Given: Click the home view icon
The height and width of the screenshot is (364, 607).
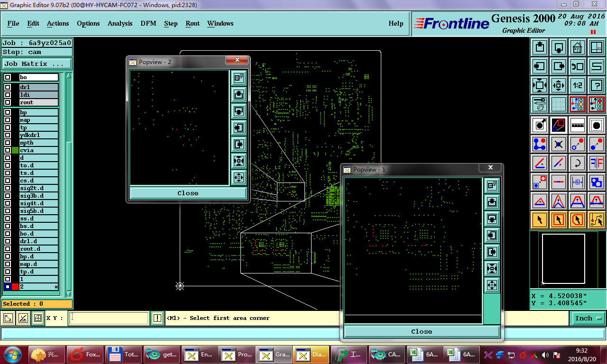Looking at the screenshot, I should coord(578,47).
